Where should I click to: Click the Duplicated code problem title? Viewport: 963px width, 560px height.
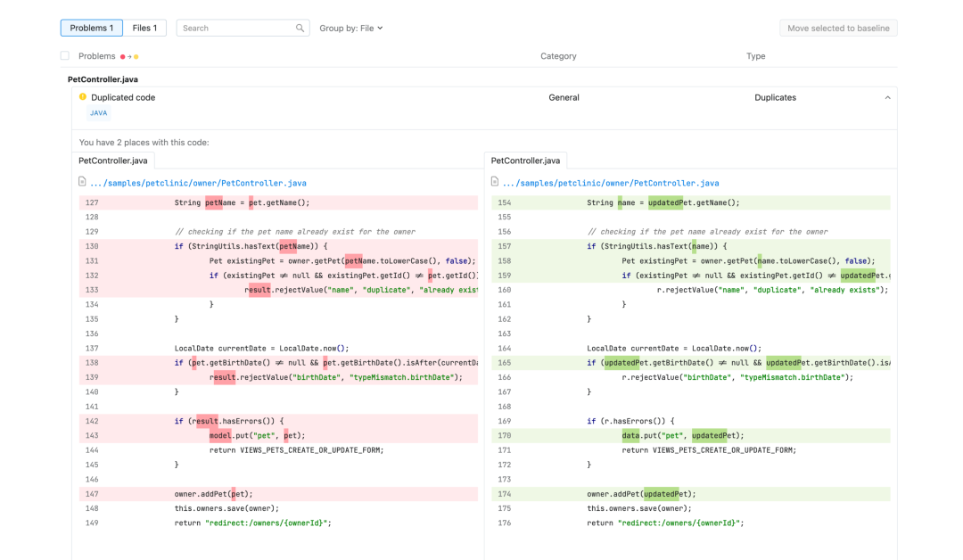point(123,97)
